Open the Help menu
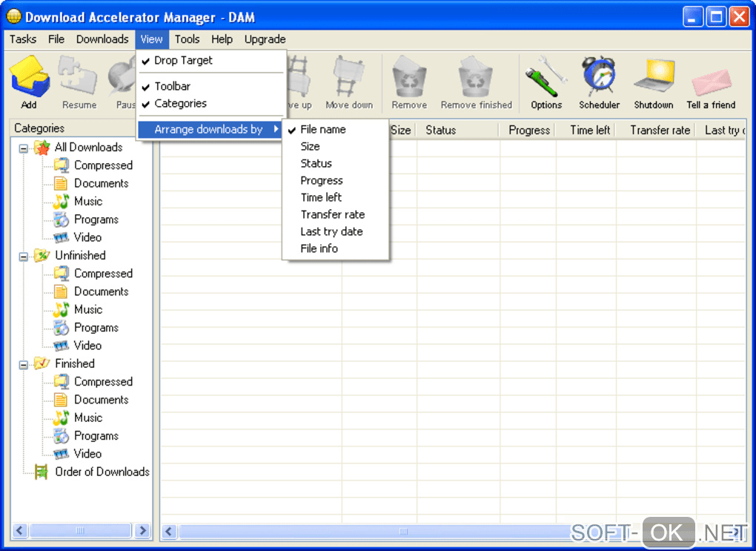The image size is (756, 551). pyautogui.click(x=222, y=39)
